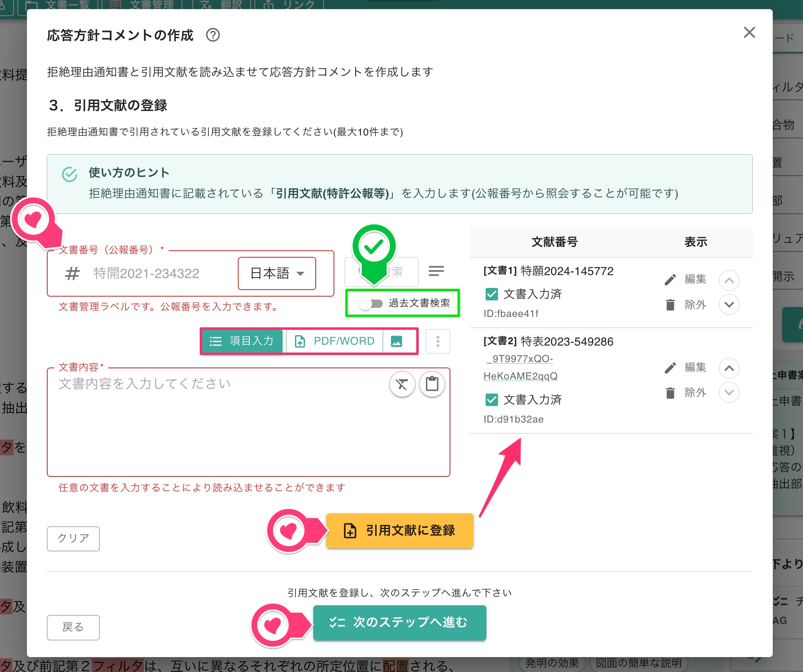Click the ID:d91b32ae text
Viewport: 803px width, 672px height.
(x=513, y=419)
